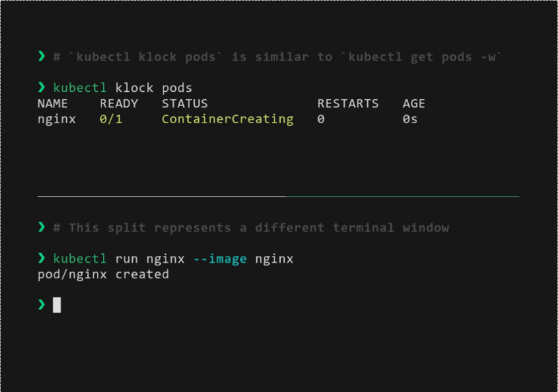
Task: Click the RESTARTS column header
Action: click(347, 103)
